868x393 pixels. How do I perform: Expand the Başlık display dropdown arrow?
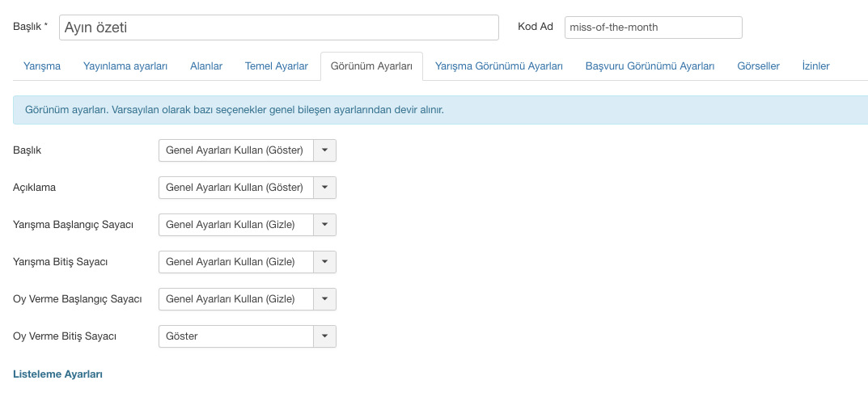pyautogui.click(x=324, y=150)
